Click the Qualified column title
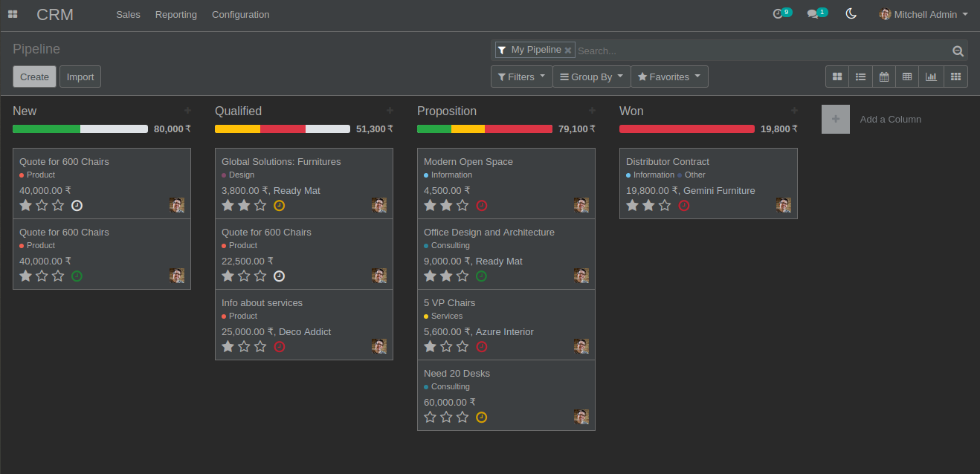Screen dimensions: 980x474 coord(238,111)
